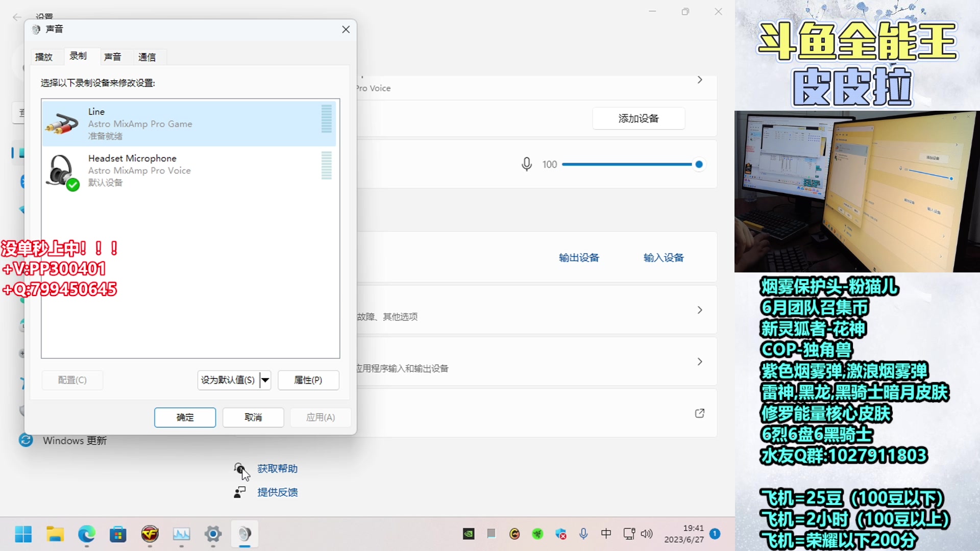The width and height of the screenshot is (980, 551).
Task: Open 获取帮助 link
Action: (x=277, y=468)
